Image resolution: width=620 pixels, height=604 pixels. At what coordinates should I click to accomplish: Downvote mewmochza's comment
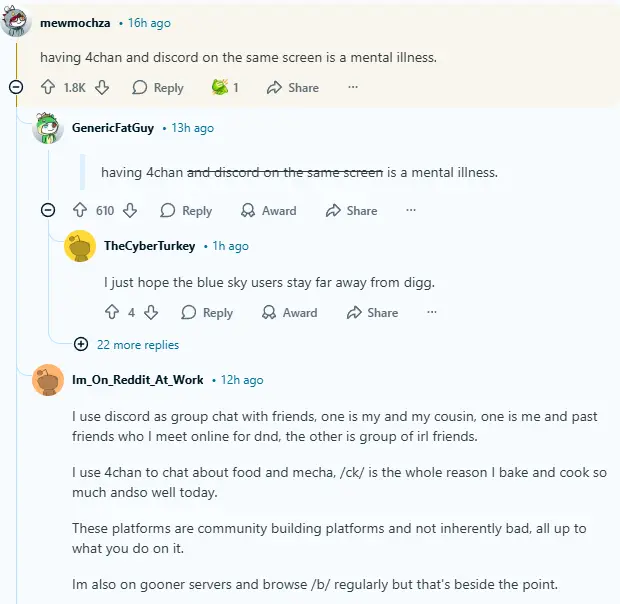(x=101, y=88)
